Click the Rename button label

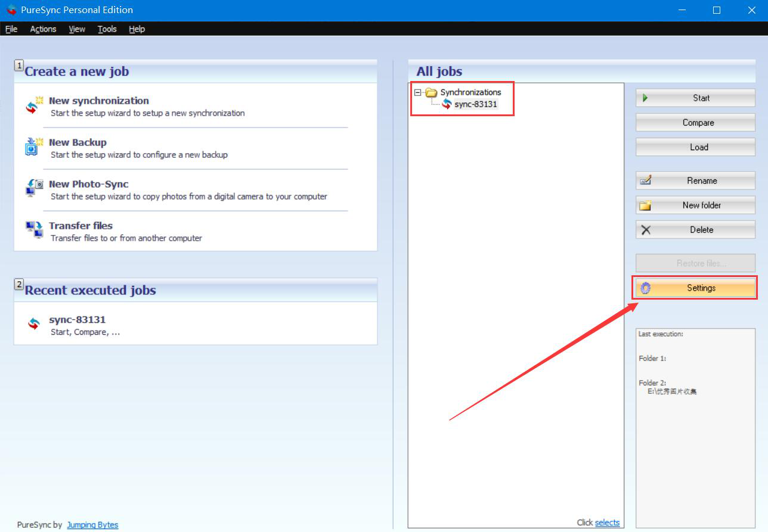click(x=702, y=181)
